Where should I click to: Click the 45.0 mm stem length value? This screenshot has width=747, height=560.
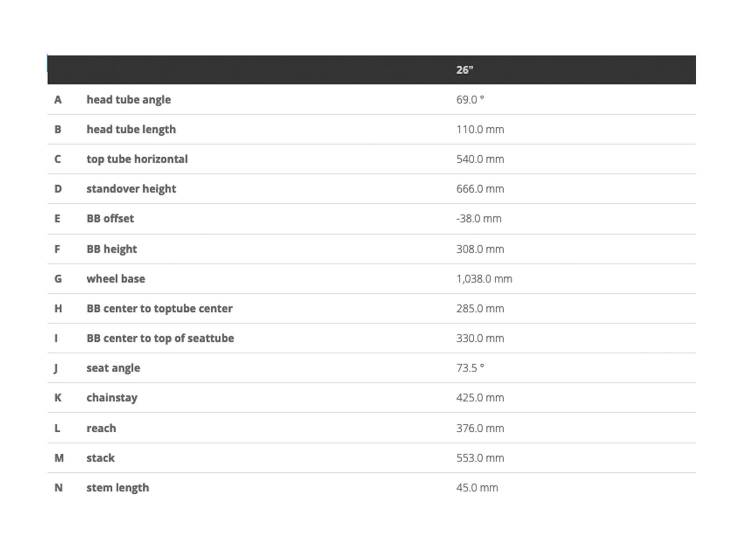477,488
